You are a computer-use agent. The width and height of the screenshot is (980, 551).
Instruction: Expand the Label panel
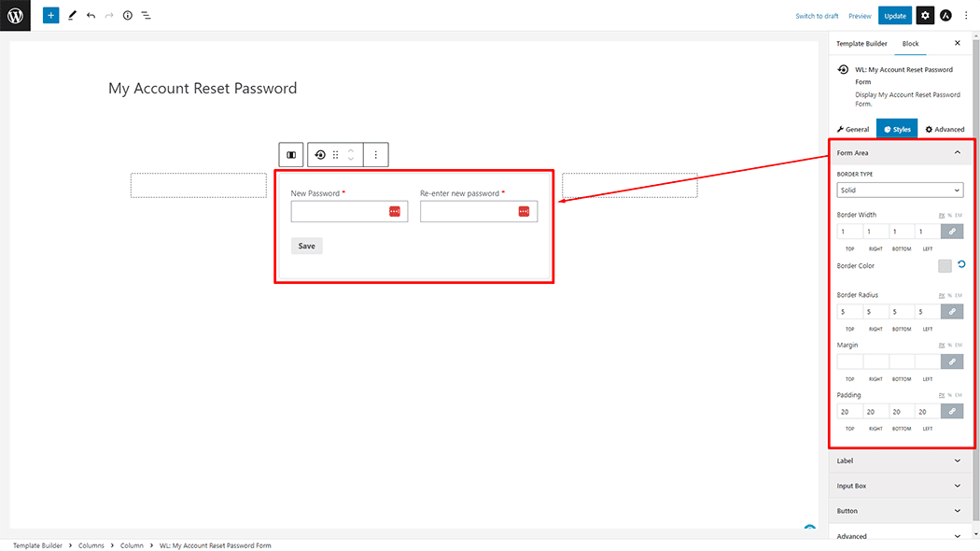point(900,461)
